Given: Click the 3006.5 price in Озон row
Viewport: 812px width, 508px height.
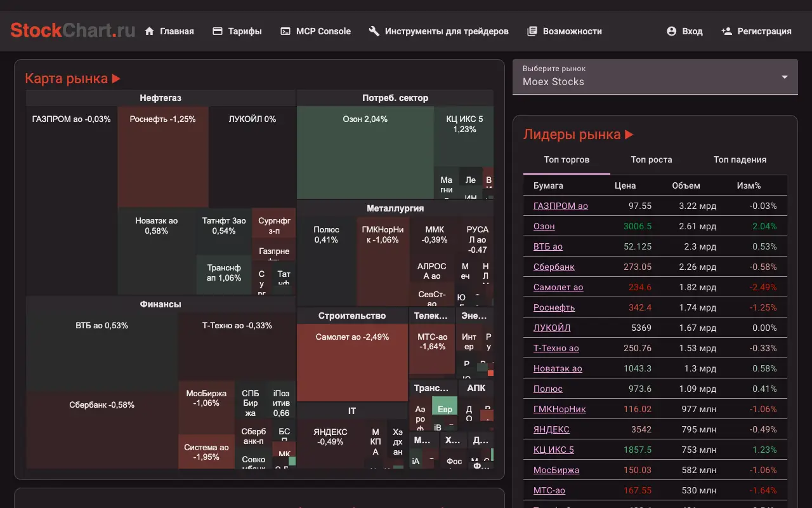Looking at the screenshot, I should [x=638, y=226].
